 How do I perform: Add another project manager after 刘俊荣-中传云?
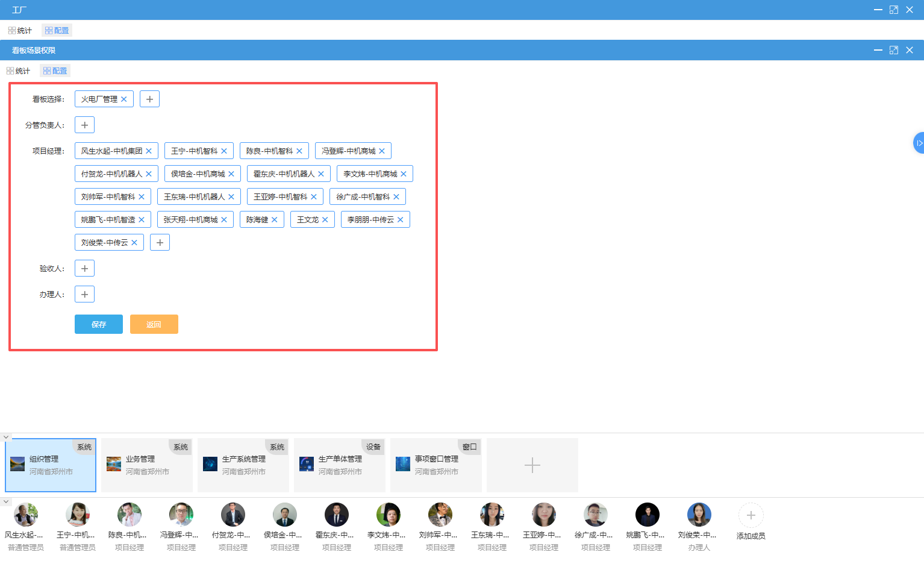pos(160,243)
